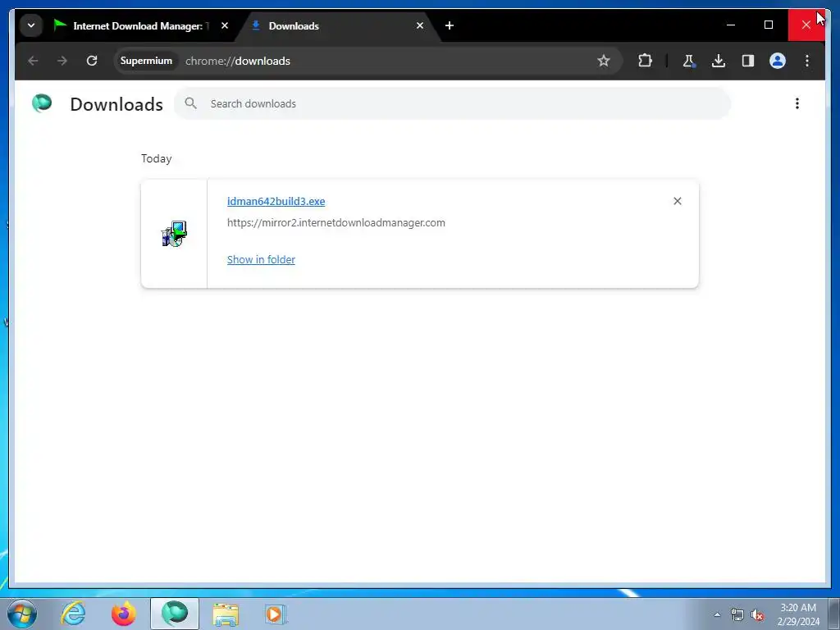
Task: Go back using the back arrow
Action: tap(33, 61)
